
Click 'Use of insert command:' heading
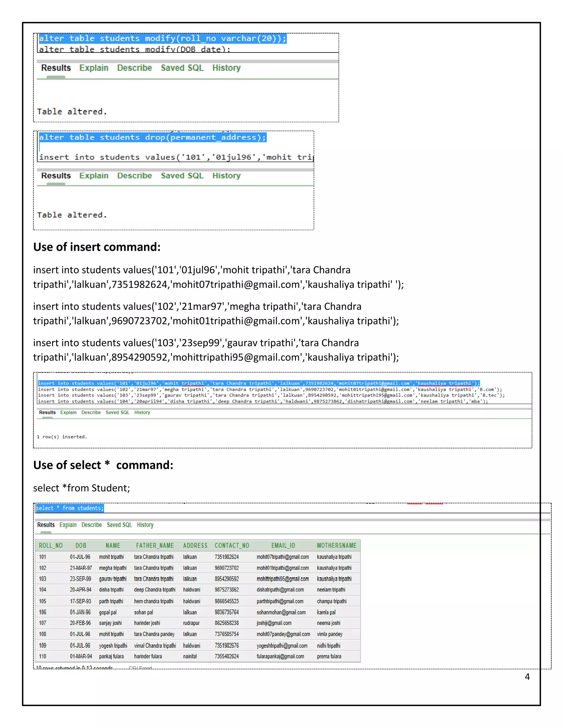[97, 247]
